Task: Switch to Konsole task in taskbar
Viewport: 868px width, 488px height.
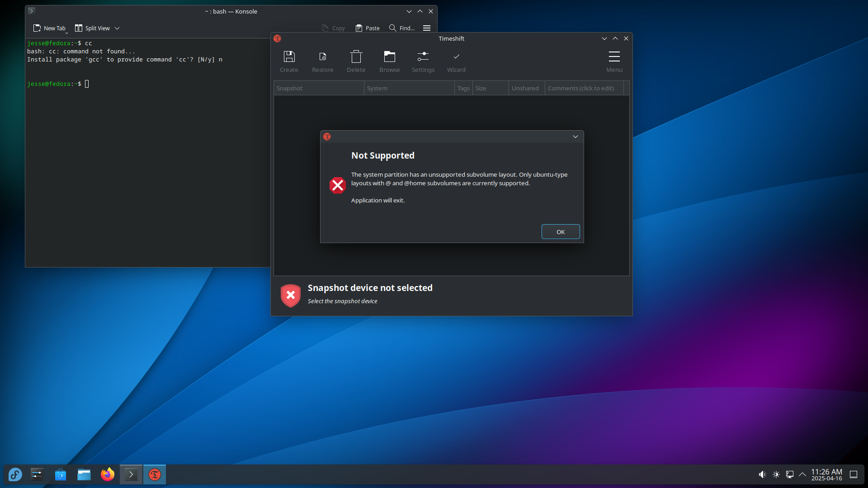Action: [131, 474]
